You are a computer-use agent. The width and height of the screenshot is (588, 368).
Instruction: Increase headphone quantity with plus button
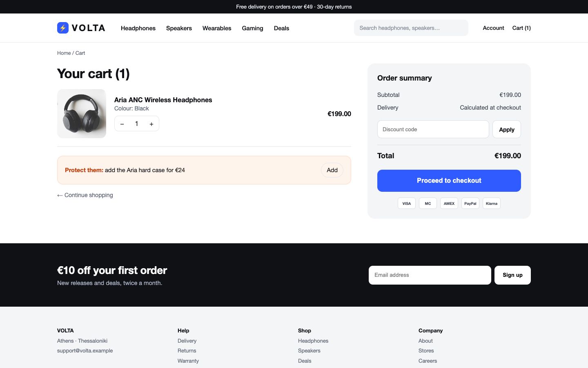pyautogui.click(x=151, y=124)
